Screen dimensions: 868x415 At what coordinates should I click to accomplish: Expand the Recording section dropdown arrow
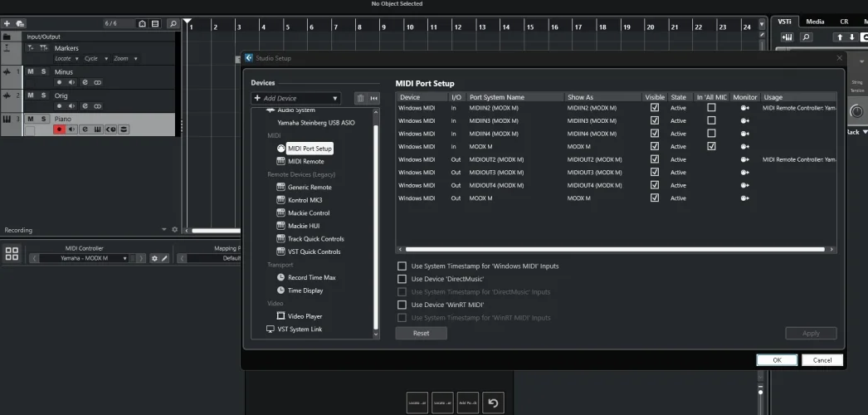click(x=163, y=230)
